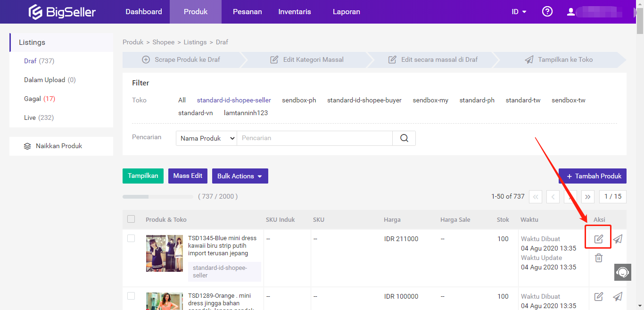Click the Tambah Produk button

click(x=592, y=176)
